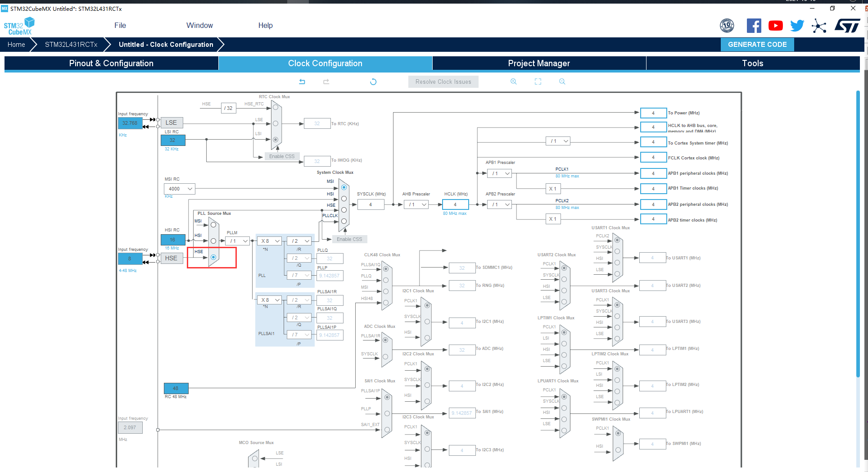Switch to Tools tab
Image resolution: width=868 pixels, height=472 pixels.
coord(753,64)
